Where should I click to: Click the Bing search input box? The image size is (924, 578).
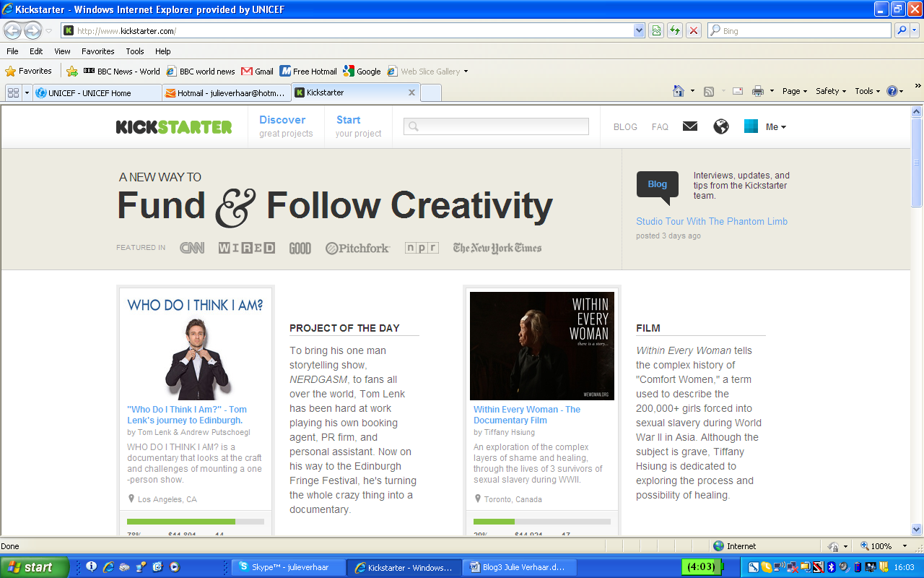(799, 30)
